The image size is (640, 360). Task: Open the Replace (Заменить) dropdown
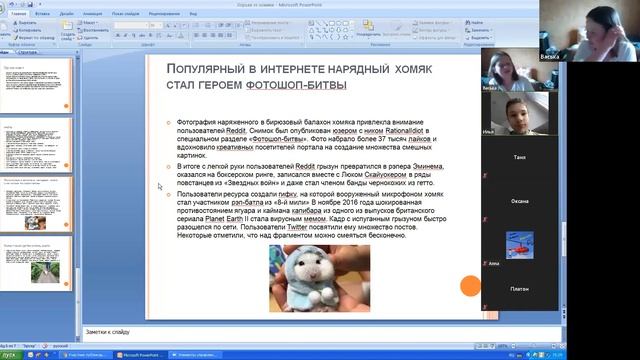tap(478, 30)
